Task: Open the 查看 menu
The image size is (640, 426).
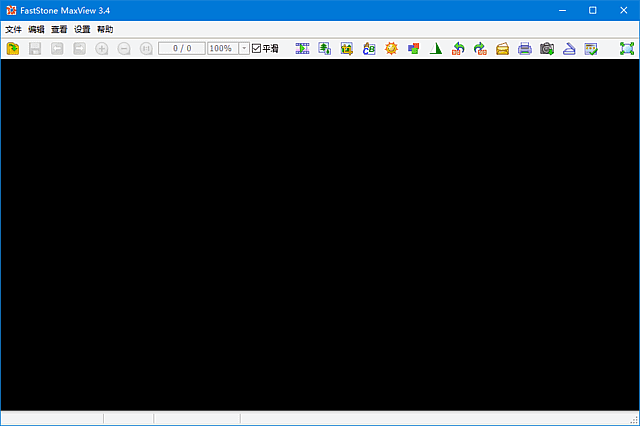Action: pos(59,29)
